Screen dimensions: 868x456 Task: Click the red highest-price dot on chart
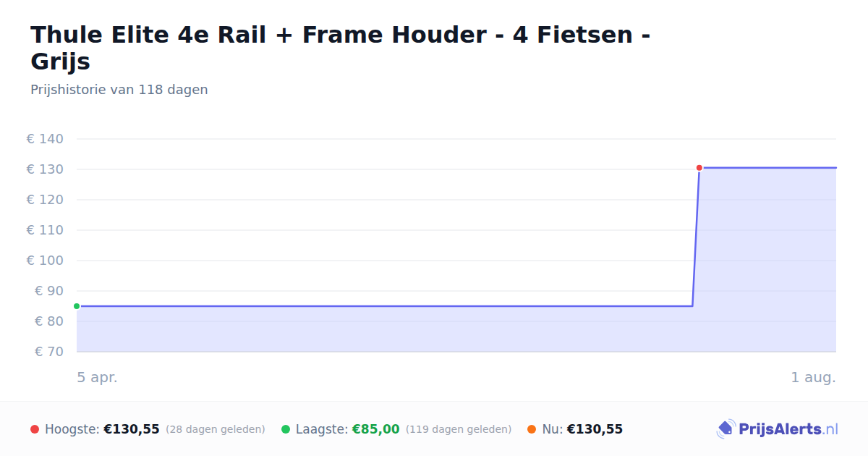[x=699, y=168]
